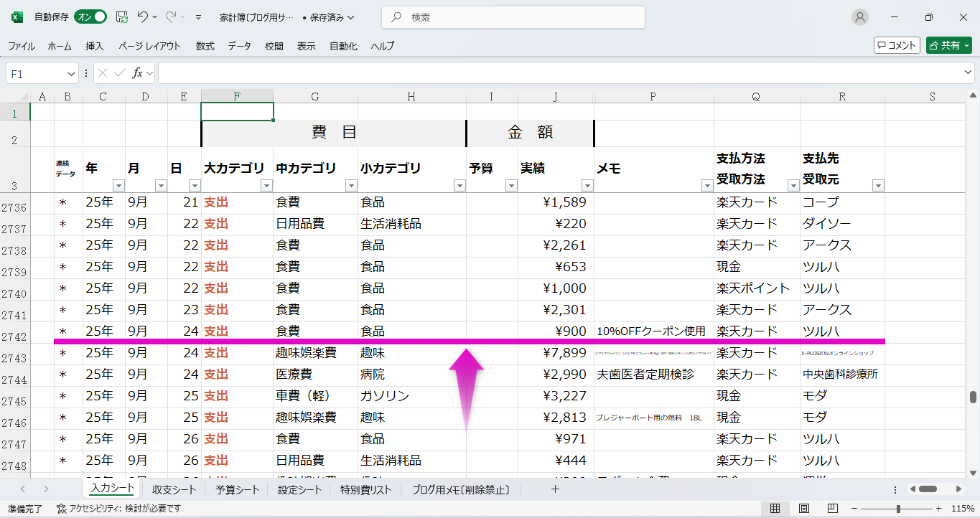This screenshot has width=980, height=518.
Task: Click the search box in title bar
Action: [x=513, y=17]
